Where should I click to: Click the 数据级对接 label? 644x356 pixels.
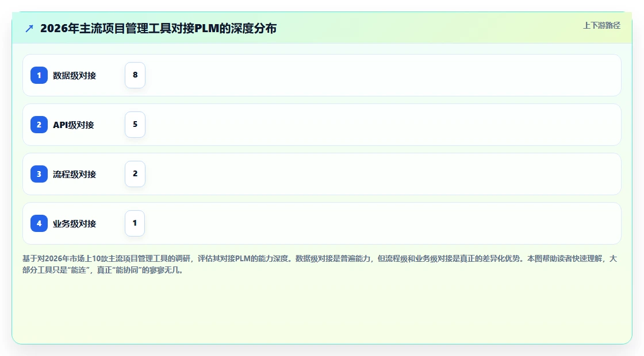74,75
